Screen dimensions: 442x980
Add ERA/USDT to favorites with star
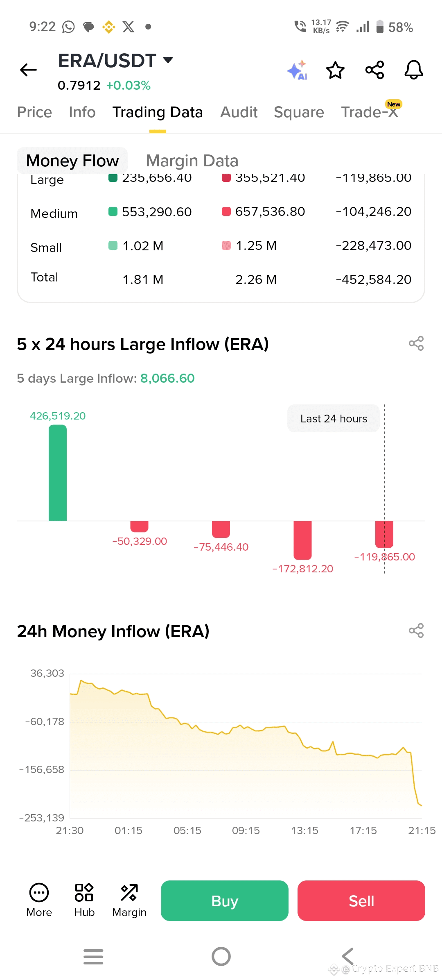click(335, 70)
